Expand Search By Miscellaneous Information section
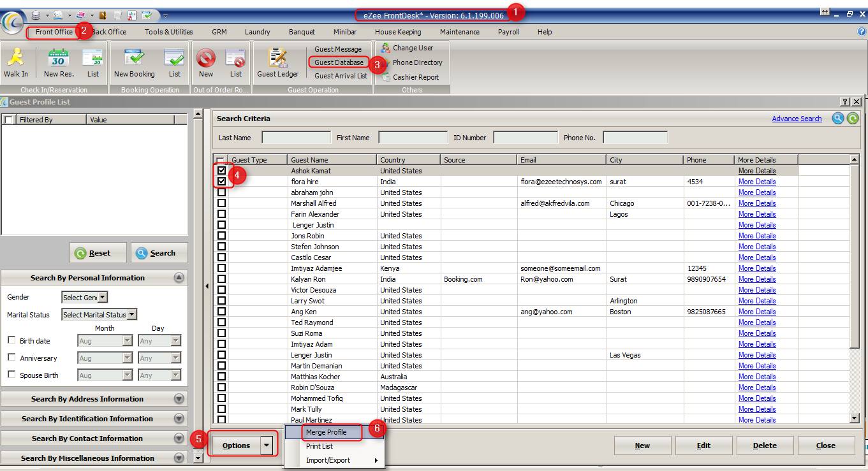 179,458
